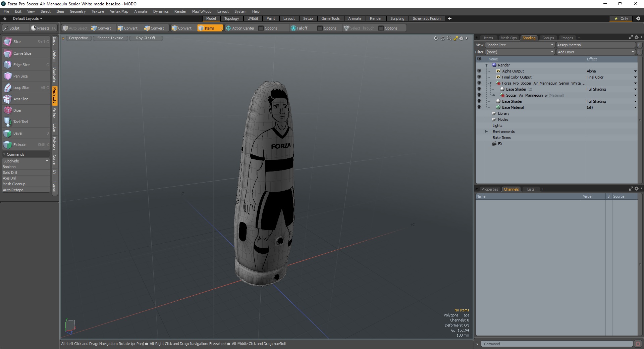Click the Boolean command

(x=26, y=167)
